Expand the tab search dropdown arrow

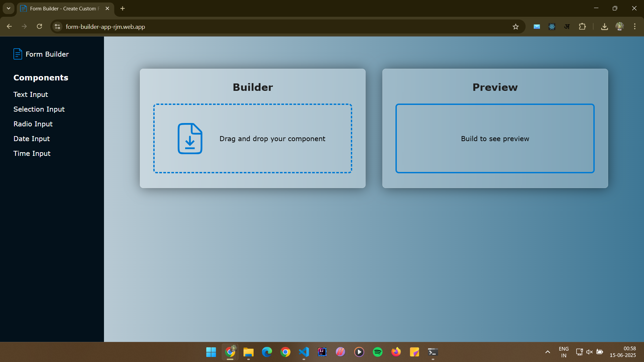(x=8, y=8)
